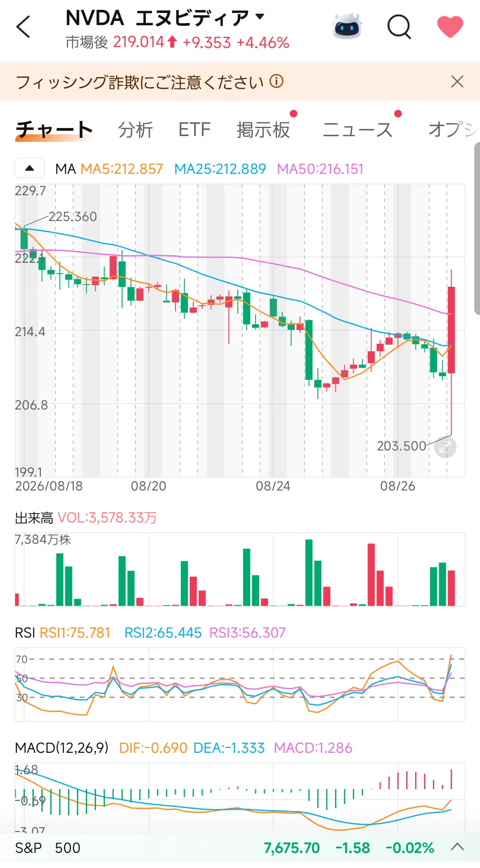Collapse the MA indicator panel arrow

[x=30, y=168]
